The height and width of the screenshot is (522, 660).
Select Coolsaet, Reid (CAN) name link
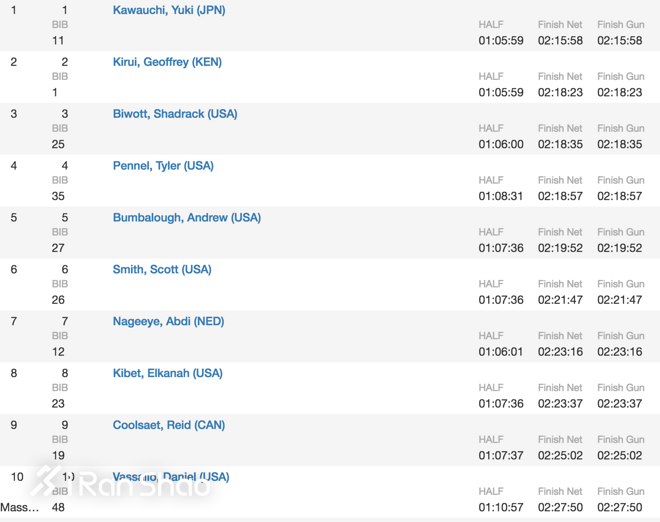tap(168, 426)
